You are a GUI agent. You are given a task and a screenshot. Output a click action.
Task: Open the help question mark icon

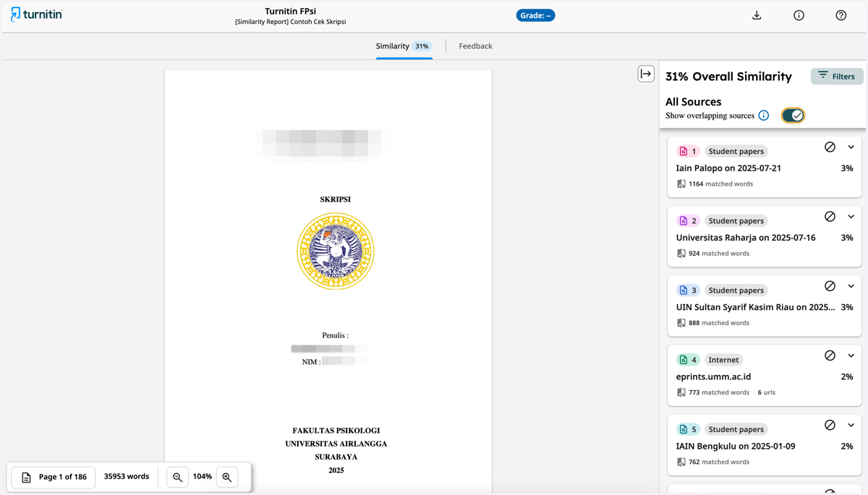tap(841, 15)
